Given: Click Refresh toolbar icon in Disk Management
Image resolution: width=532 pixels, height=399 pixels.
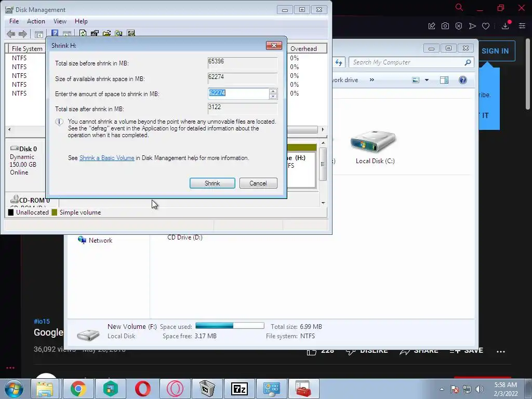Looking at the screenshot, I should [83, 33].
